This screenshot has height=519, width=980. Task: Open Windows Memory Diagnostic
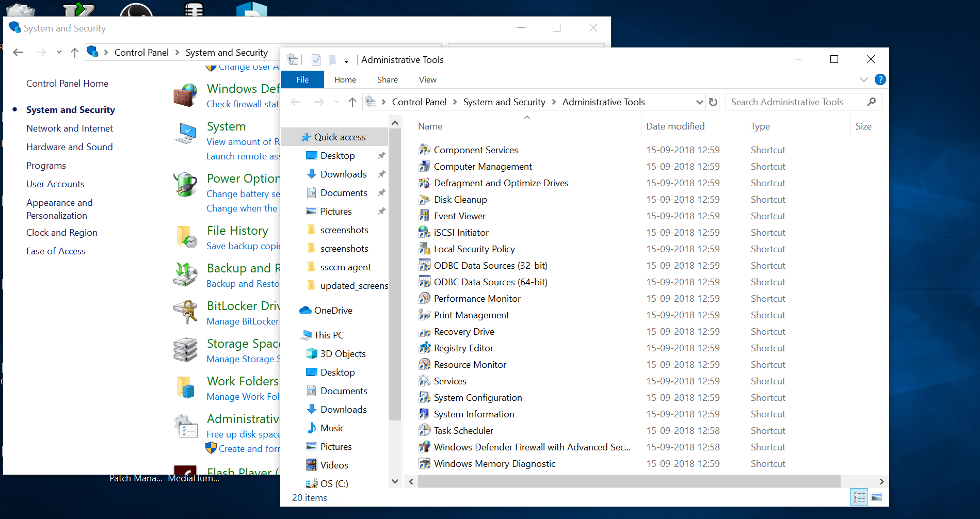coord(494,463)
